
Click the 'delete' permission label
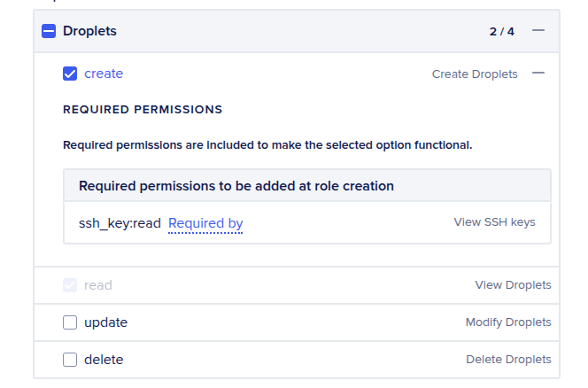104,360
